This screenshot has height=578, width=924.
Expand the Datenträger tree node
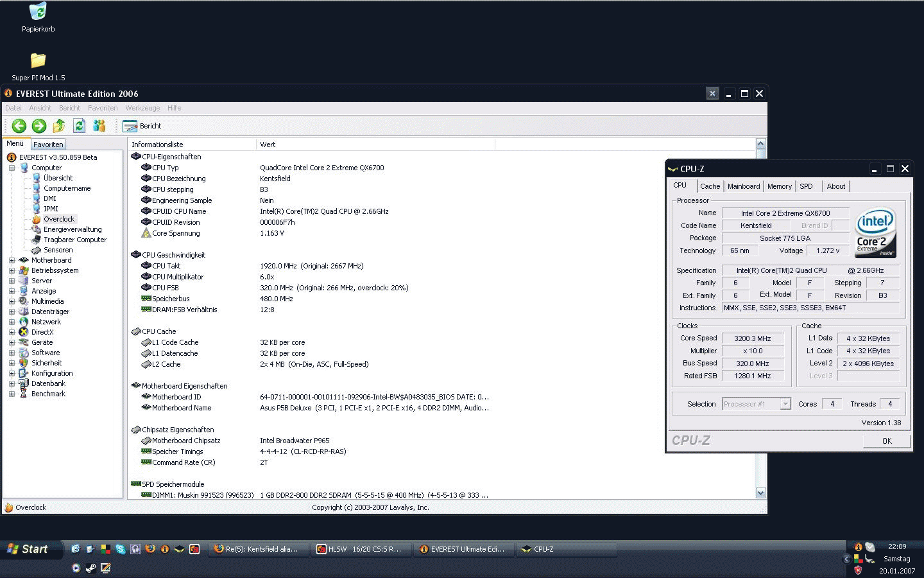pyautogui.click(x=12, y=311)
